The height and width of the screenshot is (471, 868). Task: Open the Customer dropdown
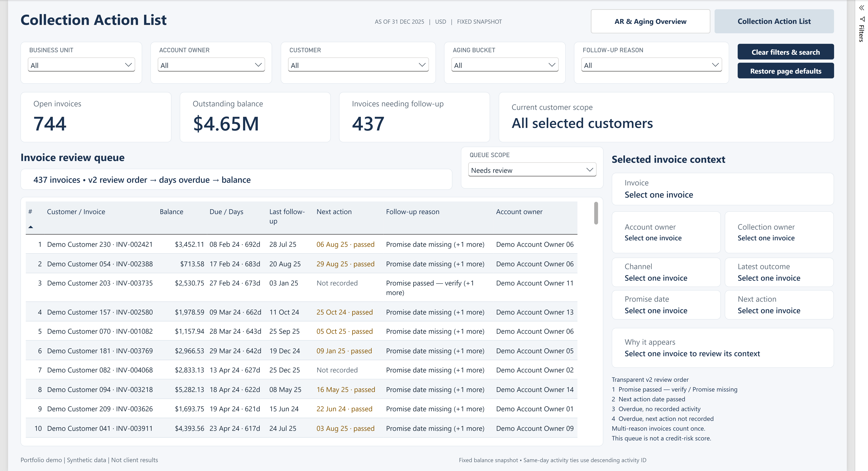pos(358,65)
